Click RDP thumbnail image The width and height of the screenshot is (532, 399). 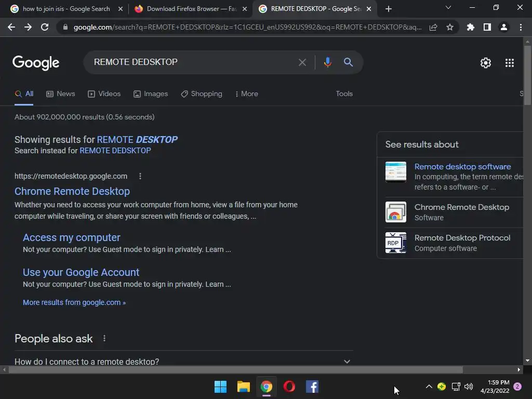click(395, 243)
